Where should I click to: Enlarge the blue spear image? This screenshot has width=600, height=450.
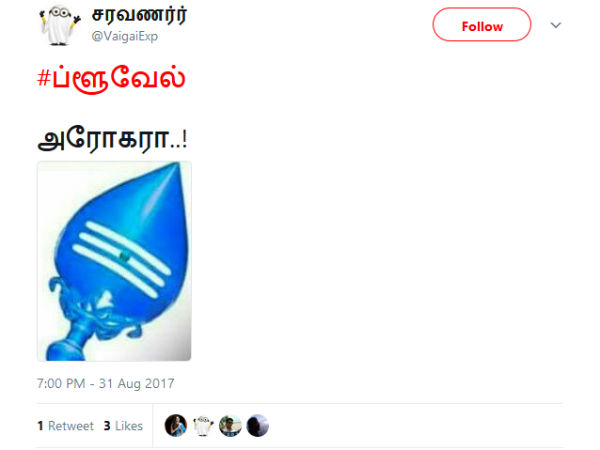[114, 261]
